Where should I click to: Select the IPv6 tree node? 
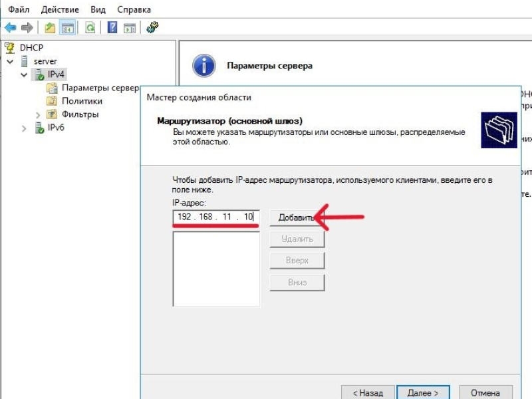(56, 128)
